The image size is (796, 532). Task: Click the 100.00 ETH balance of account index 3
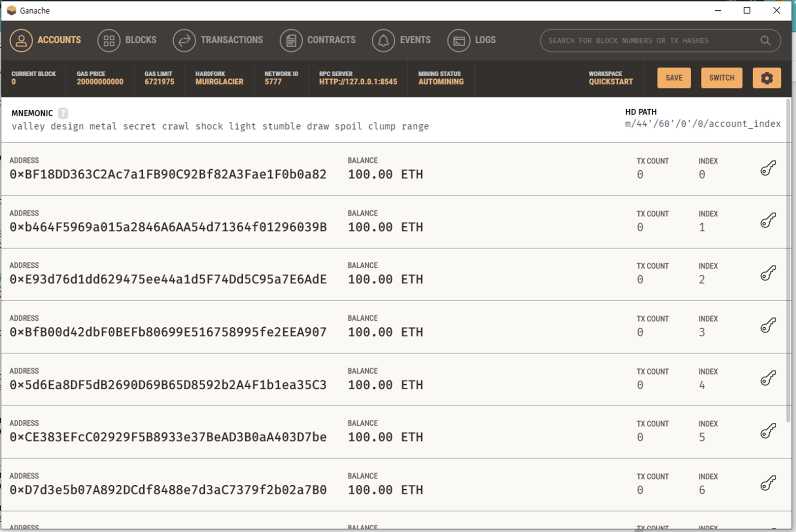pos(385,332)
